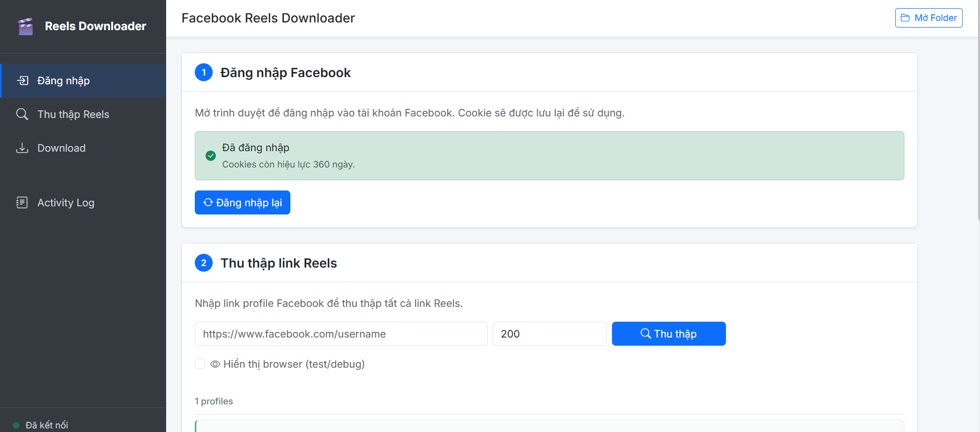980x432 pixels.
Task: Click the eye icon next to Hiển thị browser
Action: [x=215, y=364]
